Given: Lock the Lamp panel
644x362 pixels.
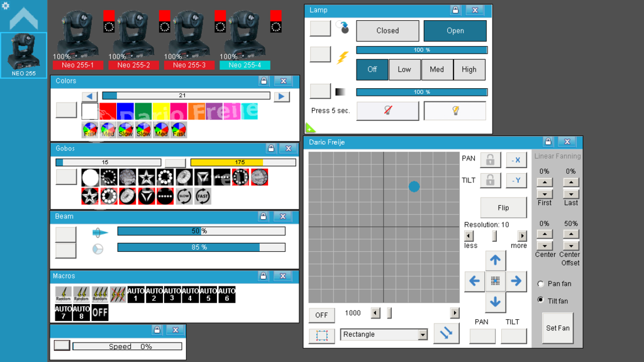Looking at the screenshot, I should [455, 10].
